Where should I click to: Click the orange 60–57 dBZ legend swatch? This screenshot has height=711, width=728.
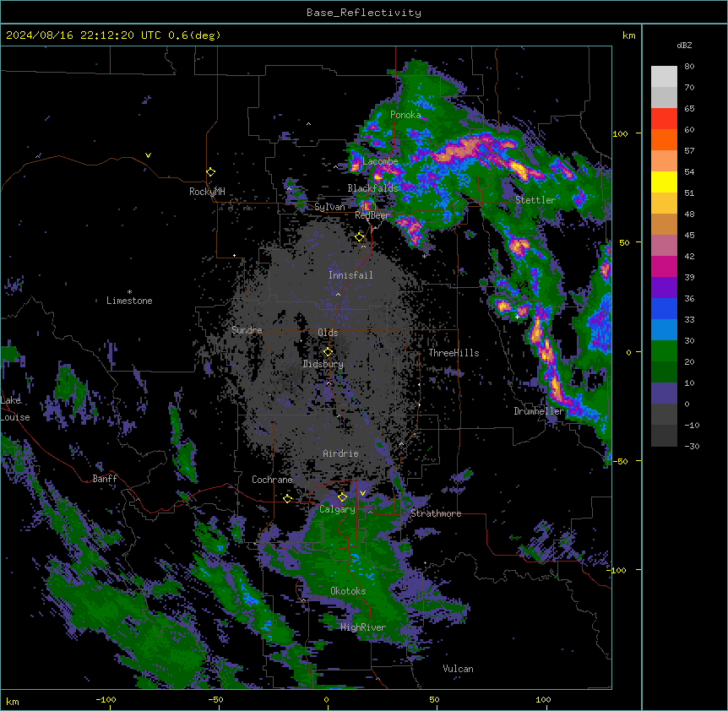(x=664, y=139)
